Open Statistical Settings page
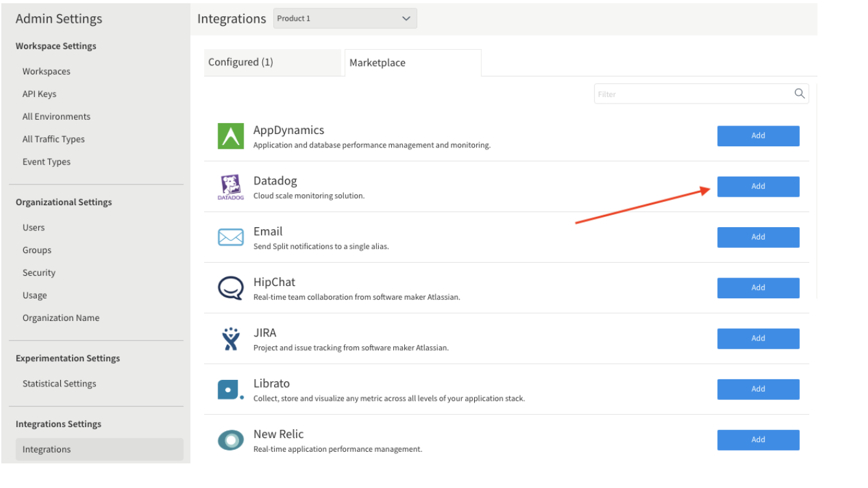Image resolution: width=868 pixels, height=488 pixels. click(60, 383)
